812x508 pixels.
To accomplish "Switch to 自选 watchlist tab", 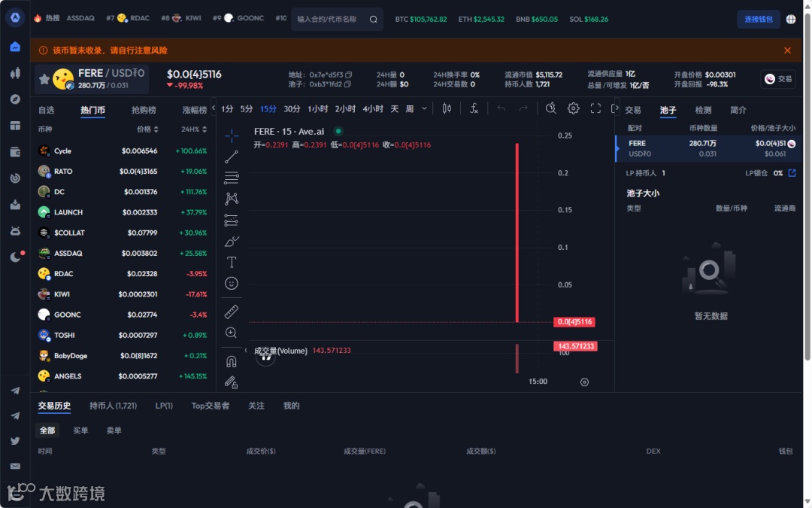I will (x=46, y=110).
